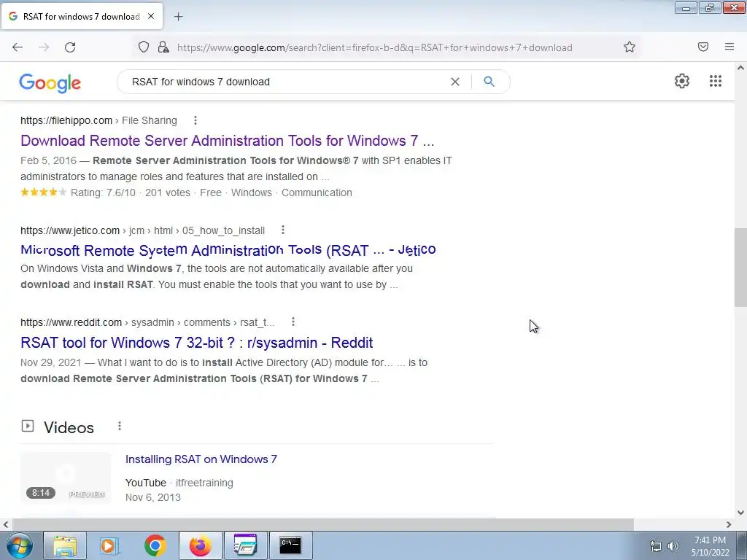Screen dimensions: 747x560
Task: View site security padlock info
Action: coord(163,47)
